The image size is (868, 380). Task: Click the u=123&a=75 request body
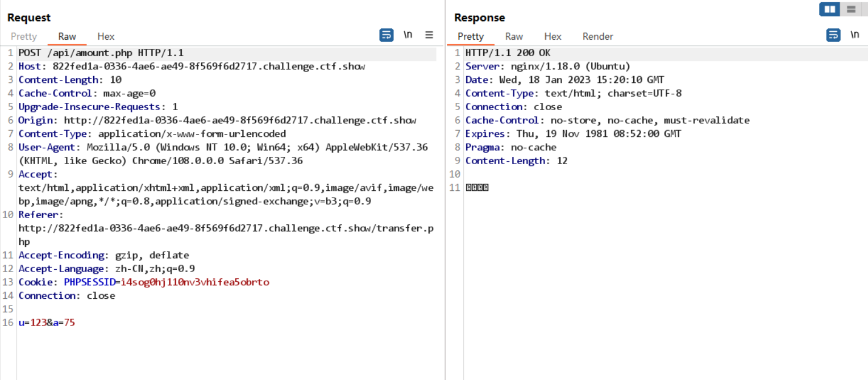coord(47,323)
